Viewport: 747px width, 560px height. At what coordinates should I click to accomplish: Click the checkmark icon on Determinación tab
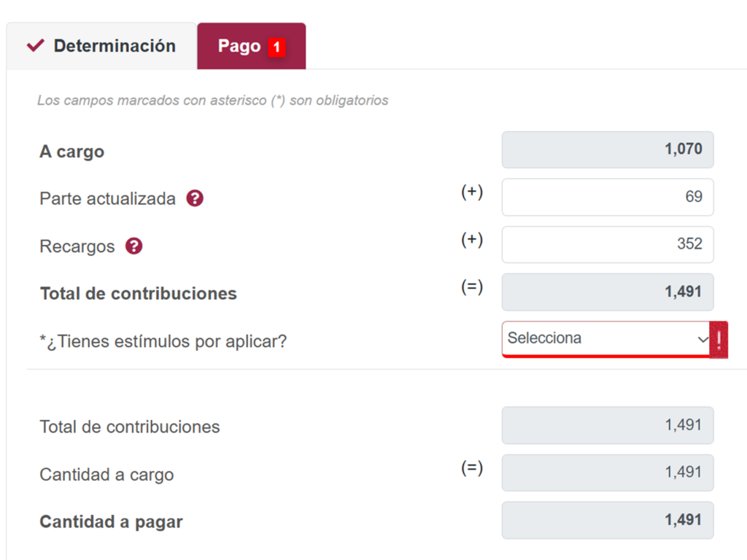coord(35,46)
